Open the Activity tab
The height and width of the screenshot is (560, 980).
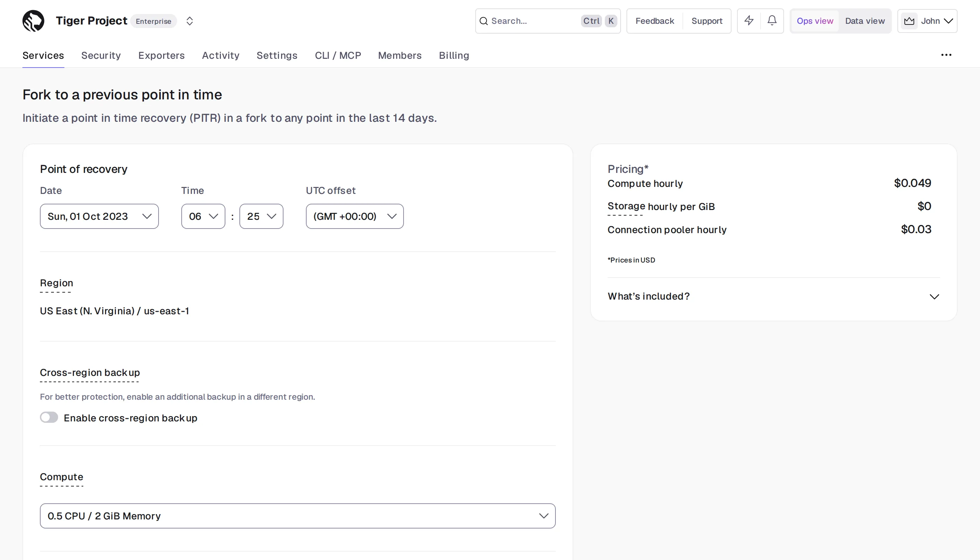(221, 55)
